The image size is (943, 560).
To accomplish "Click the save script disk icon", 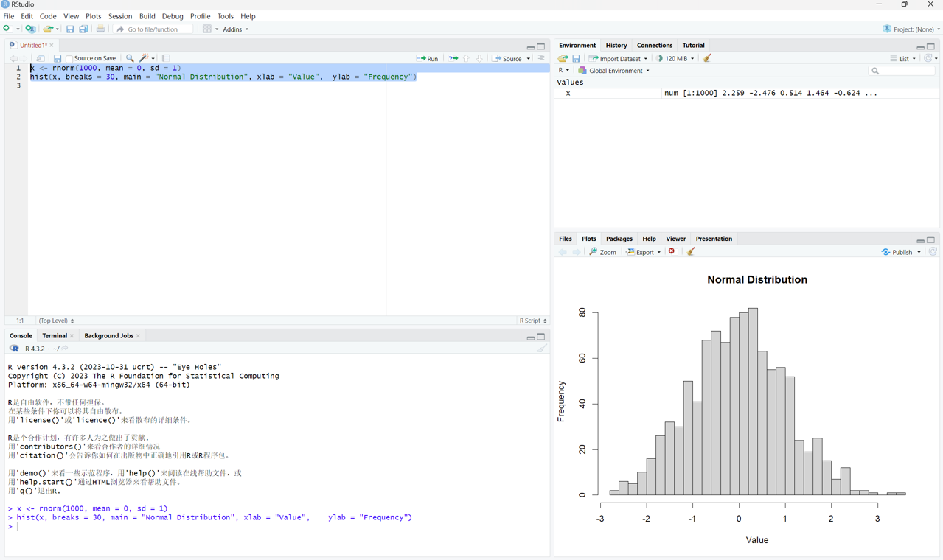I will pos(57,58).
